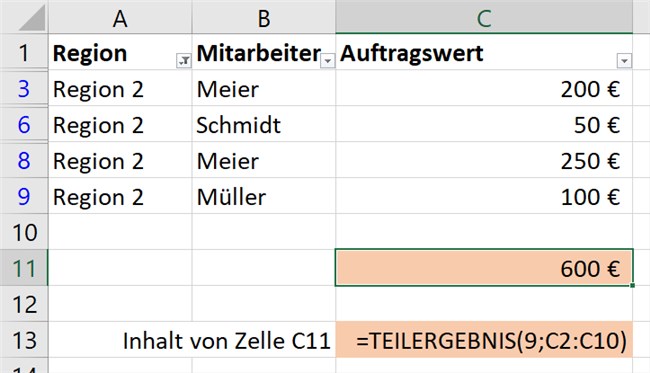Image resolution: width=650 pixels, height=373 pixels.
Task: Select the TEILERGEBNIS formula text cell
Action: point(484,340)
